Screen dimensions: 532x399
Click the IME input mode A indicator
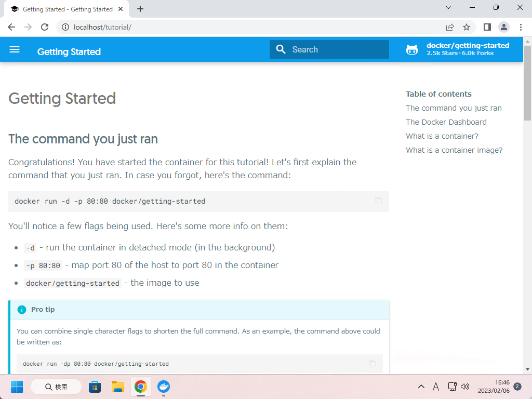436,387
